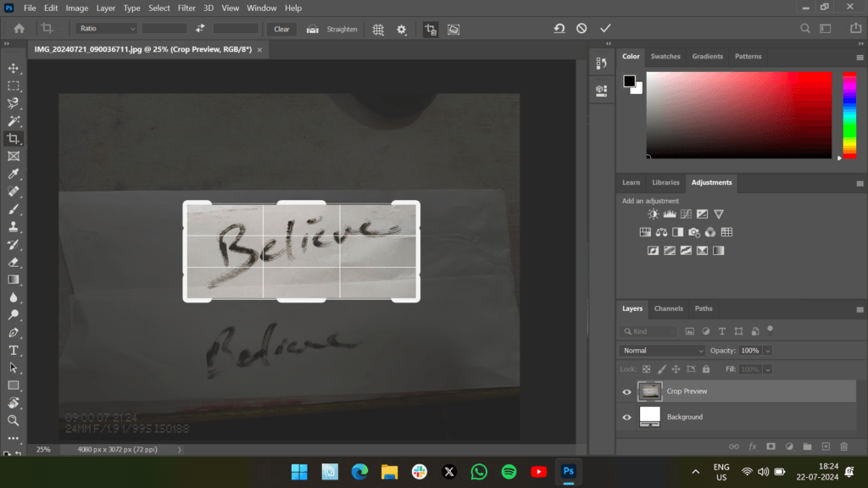Switch to the Swatches tab
This screenshot has width=868, height=488.
tap(665, 57)
